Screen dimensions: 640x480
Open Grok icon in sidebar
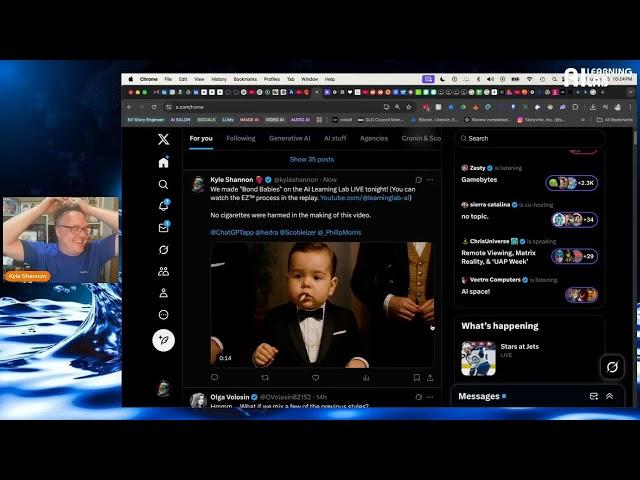point(163,249)
